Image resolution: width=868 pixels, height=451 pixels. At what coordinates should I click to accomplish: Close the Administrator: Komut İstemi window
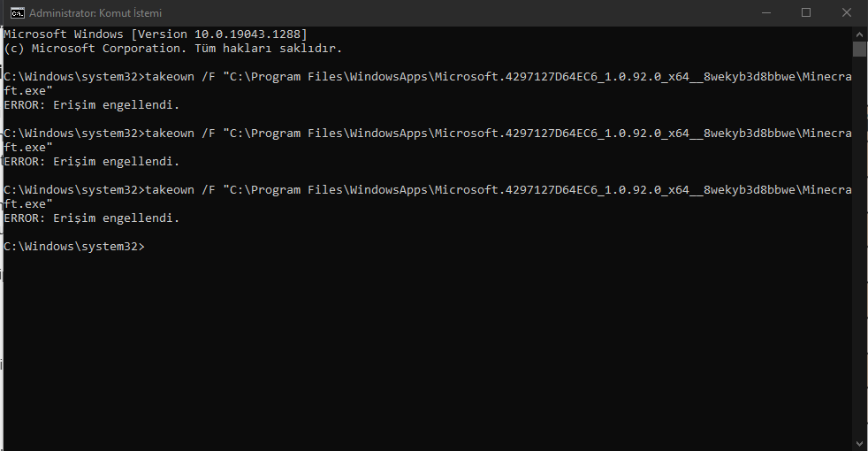point(847,13)
